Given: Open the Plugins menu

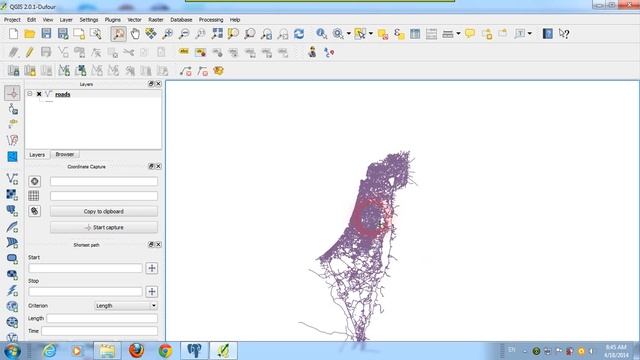Looking at the screenshot, I should pos(113,20).
